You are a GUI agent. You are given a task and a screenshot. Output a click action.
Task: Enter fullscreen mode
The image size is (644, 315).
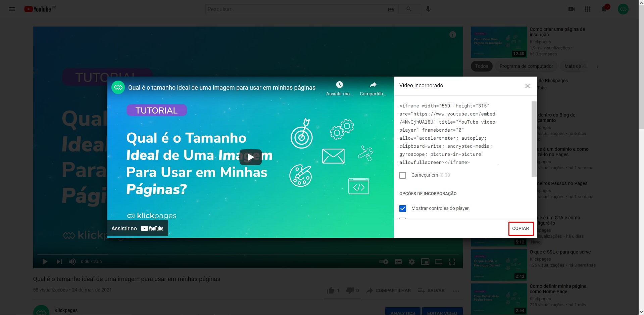(452, 262)
